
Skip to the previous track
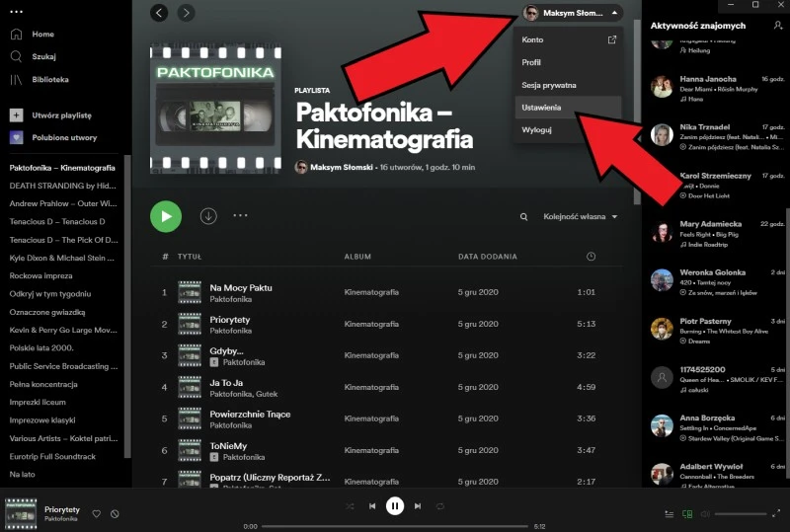[x=372, y=506]
